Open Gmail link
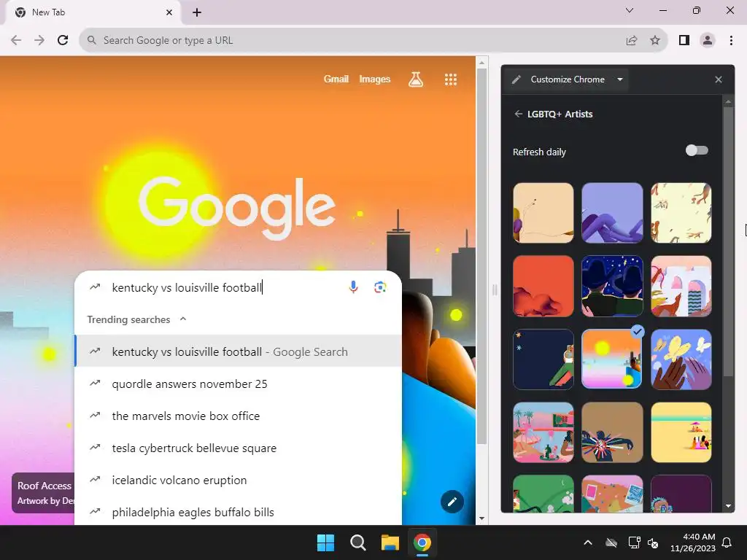The width and height of the screenshot is (747, 560). coord(336,79)
